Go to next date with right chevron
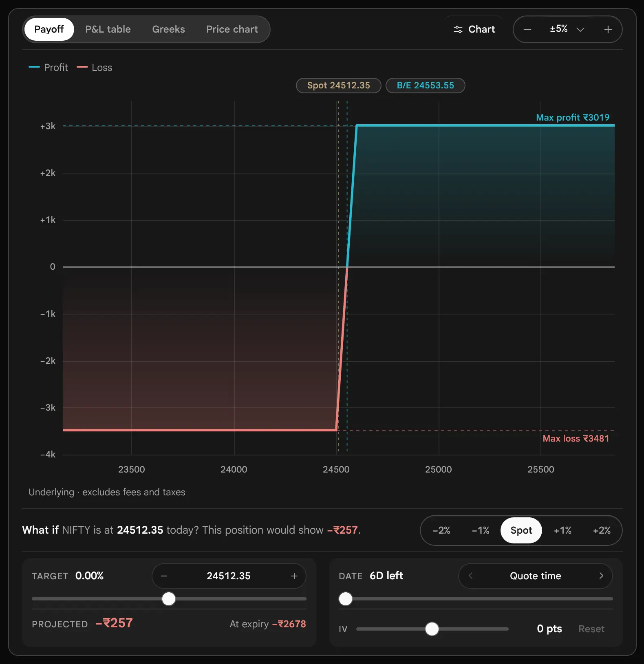Screen dimensions: 644x664 [x=601, y=576]
